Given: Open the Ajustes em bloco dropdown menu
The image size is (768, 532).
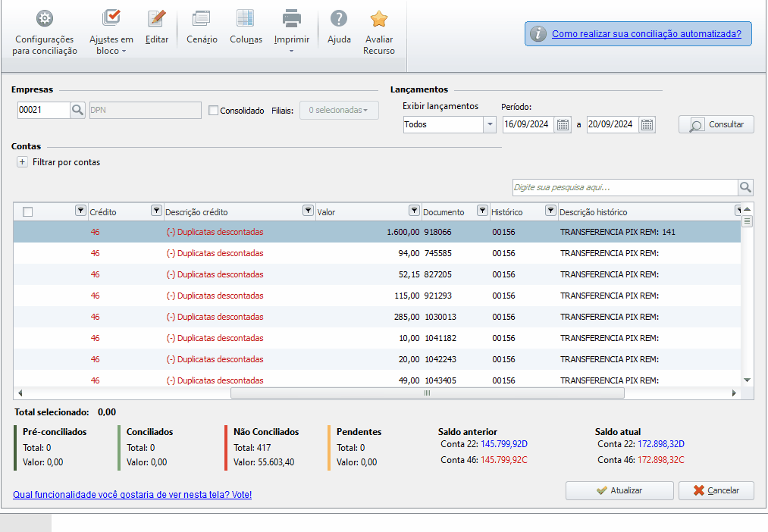Looking at the screenshot, I should [111, 45].
